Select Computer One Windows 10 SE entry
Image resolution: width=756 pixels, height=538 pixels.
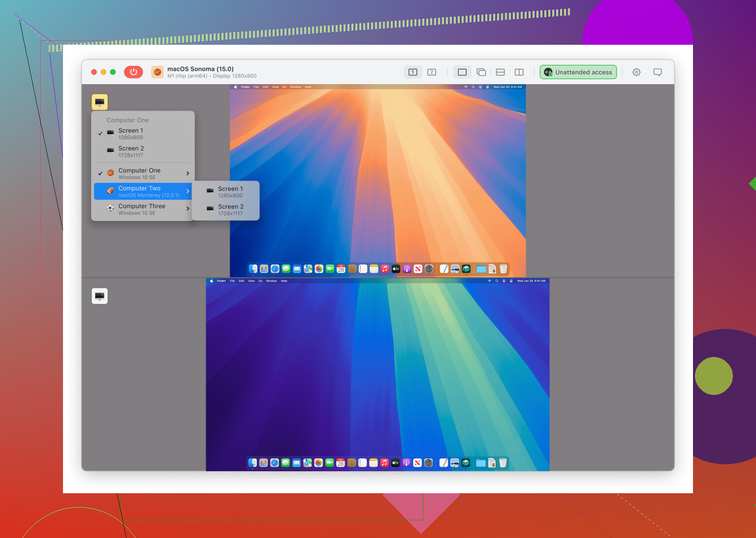tap(143, 174)
